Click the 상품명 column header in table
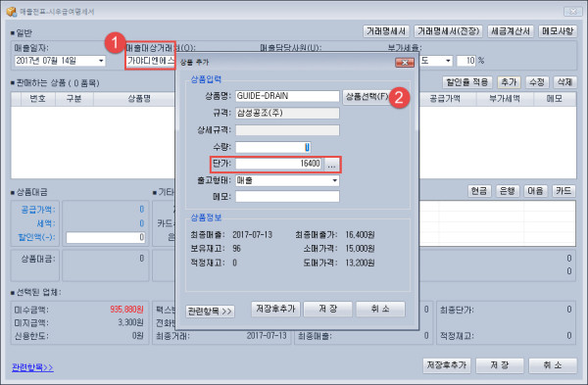588x385 pixels. click(139, 99)
